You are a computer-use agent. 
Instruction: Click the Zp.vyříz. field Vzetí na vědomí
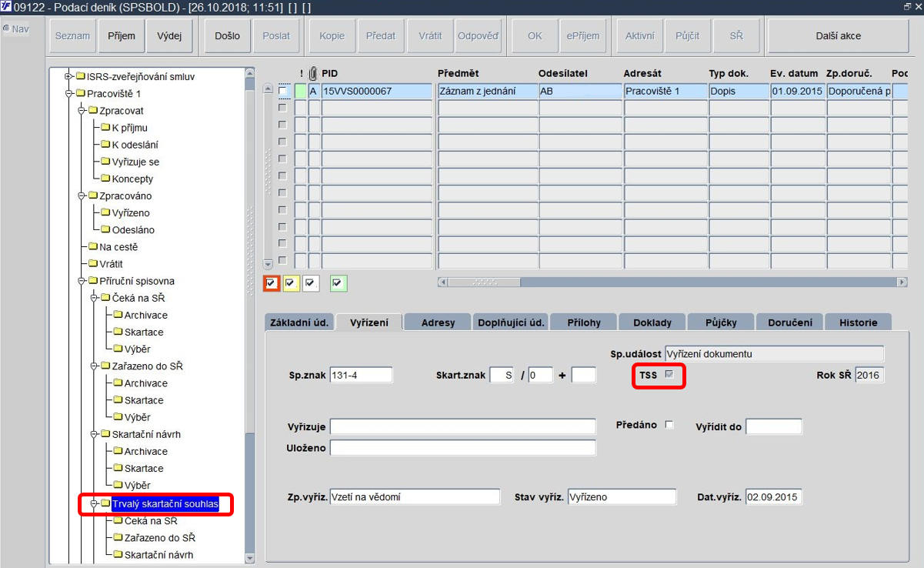point(415,497)
